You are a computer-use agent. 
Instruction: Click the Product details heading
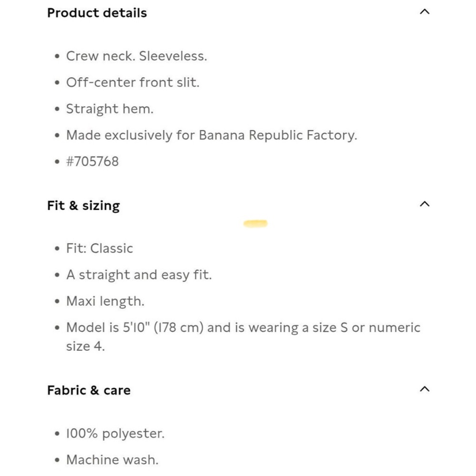coord(97,13)
